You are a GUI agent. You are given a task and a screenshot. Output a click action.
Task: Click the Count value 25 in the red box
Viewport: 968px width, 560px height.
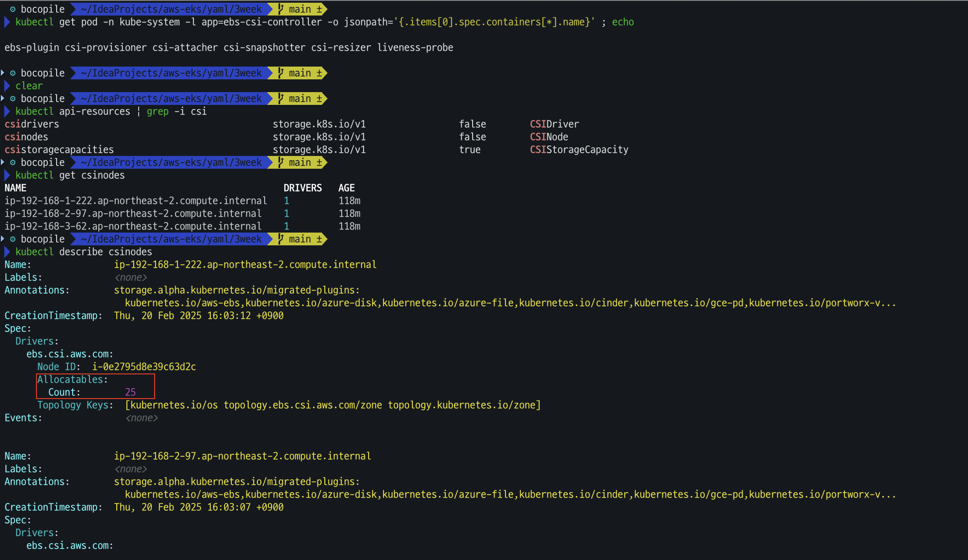(x=130, y=392)
